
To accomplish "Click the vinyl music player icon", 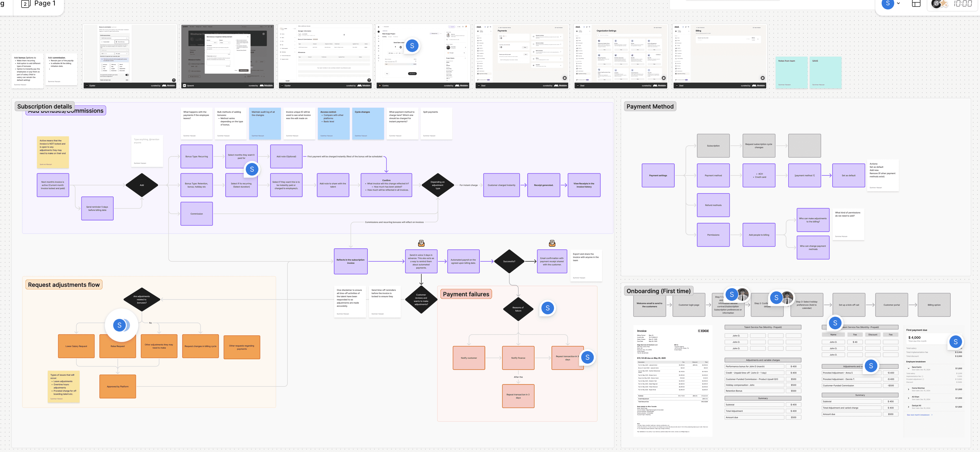I will click(936, 4).
